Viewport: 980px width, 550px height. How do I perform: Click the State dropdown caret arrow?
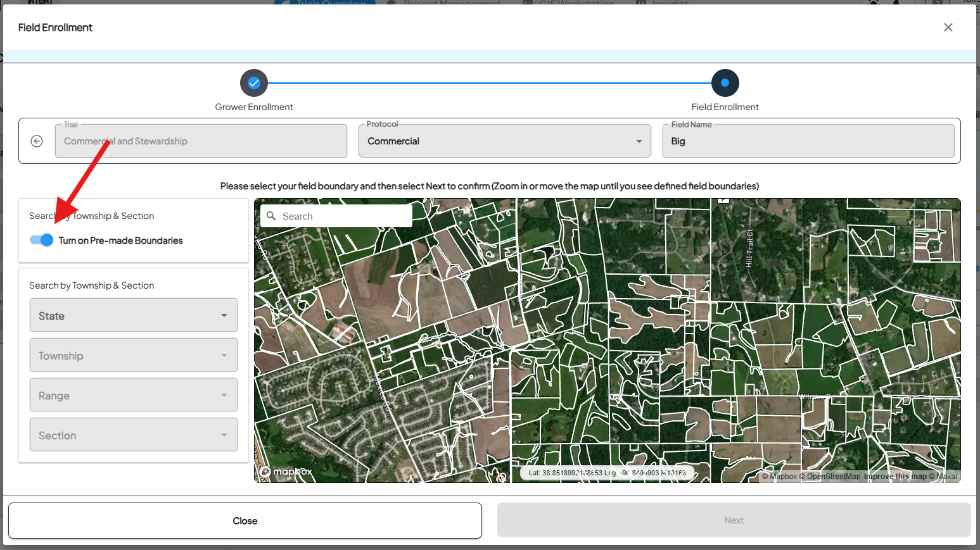tap(224, 315)
